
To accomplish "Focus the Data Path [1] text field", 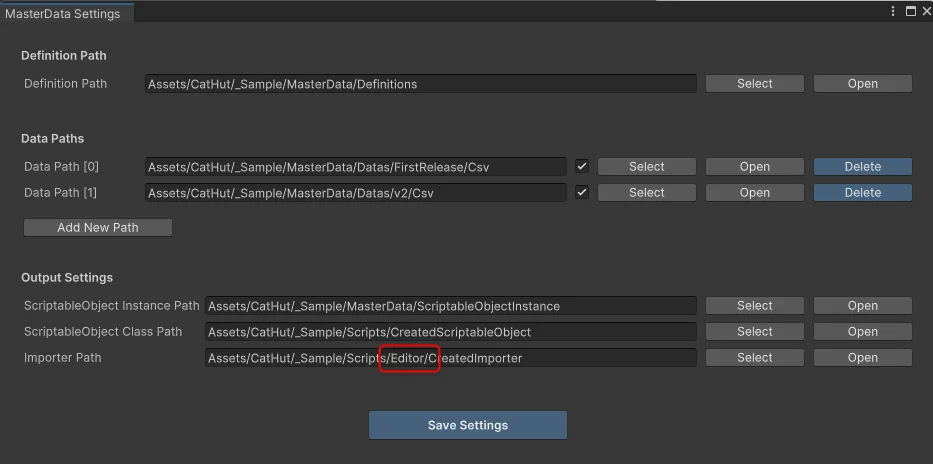I will 356,193.
